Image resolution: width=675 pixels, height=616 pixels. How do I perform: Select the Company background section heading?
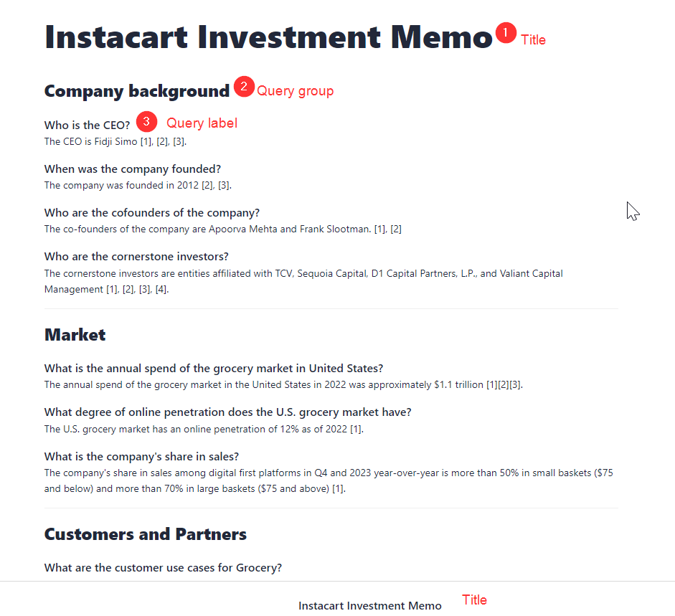click(x=136, y=91)
